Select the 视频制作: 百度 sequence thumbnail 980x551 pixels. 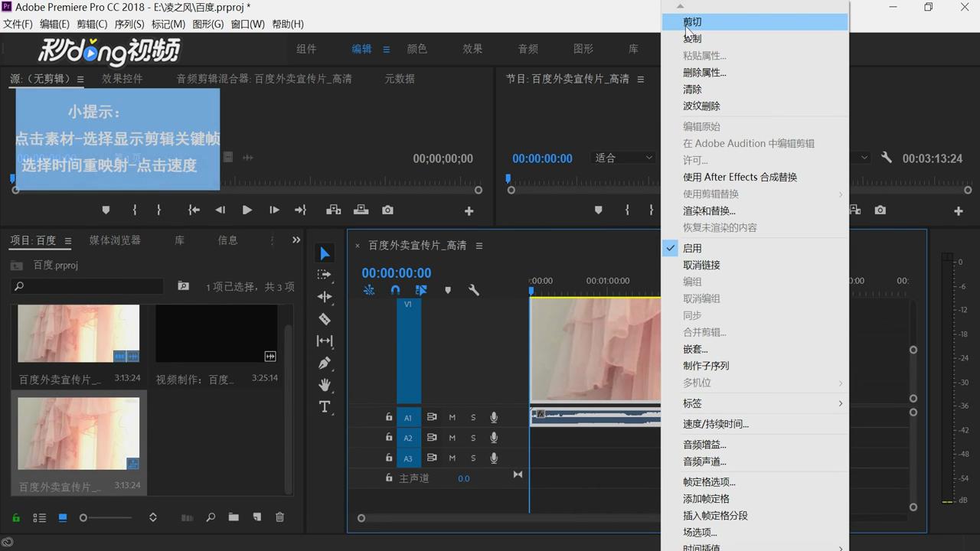tap(217, 334)
